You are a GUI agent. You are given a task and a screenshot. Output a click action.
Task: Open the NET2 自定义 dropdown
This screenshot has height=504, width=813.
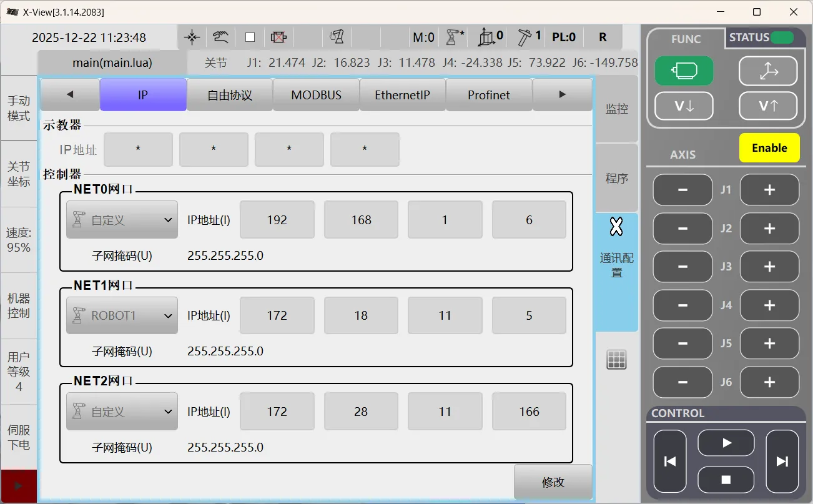pyautogui.click(x=122, y=411)
